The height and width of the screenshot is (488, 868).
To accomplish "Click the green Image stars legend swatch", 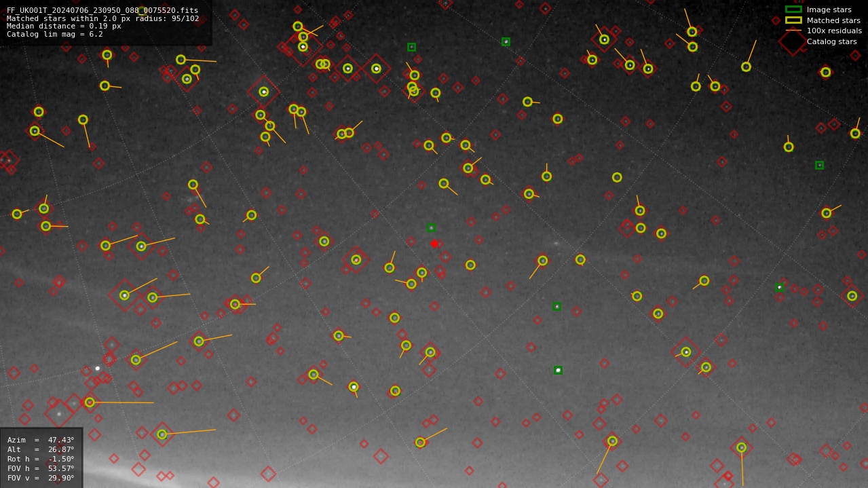I will click(x=793, y=10).
